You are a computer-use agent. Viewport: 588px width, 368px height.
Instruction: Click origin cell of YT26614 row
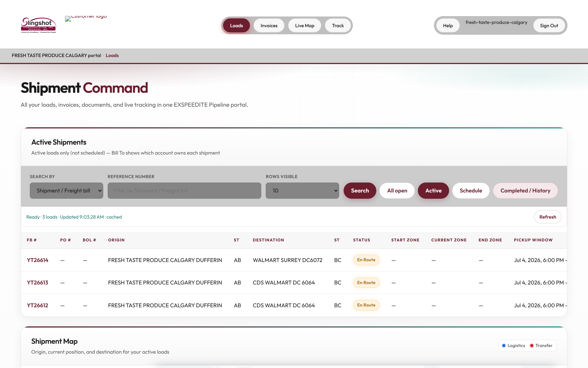pyautogui.click(x=165, y=260)
